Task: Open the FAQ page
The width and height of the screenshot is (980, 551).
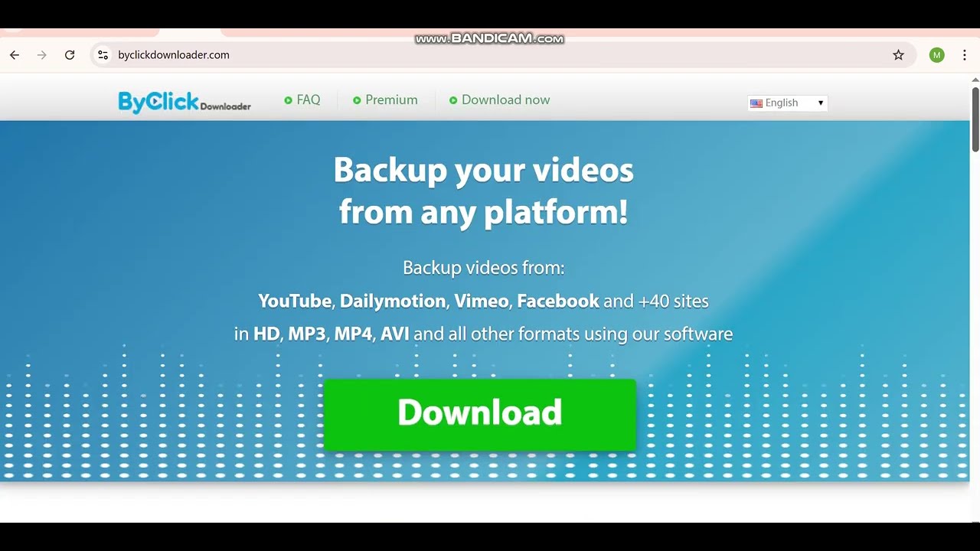Action: [302, 100]
